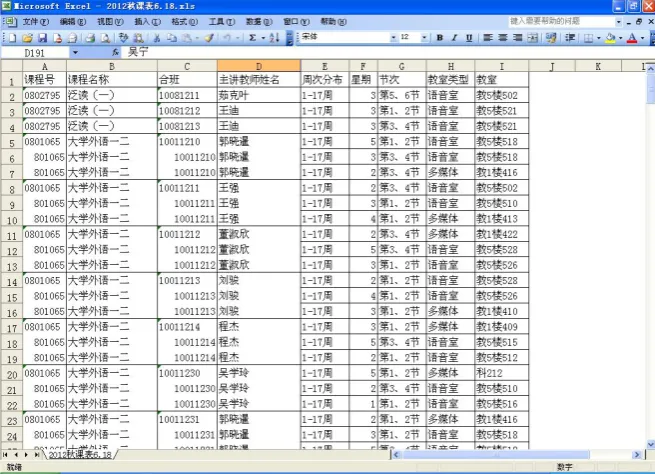Viewport: 655px width, 474px height.
Task: Open the 数据(D) menu
Action: tap(259, 22)
